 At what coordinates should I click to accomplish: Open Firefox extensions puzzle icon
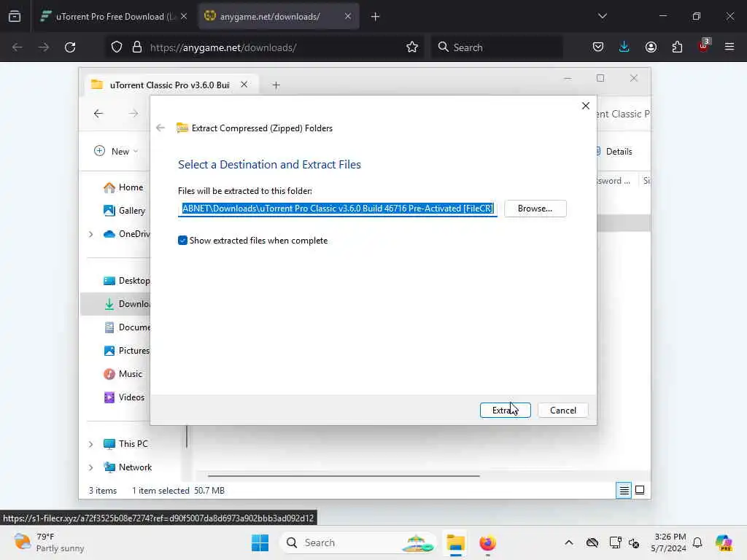click(x=677, y=47)
